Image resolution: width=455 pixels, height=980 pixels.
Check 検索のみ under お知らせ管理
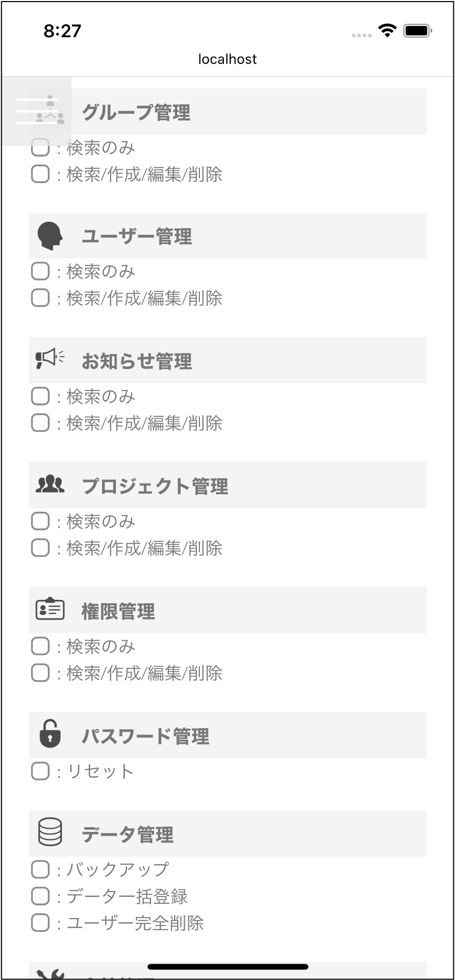pos(40,396)
